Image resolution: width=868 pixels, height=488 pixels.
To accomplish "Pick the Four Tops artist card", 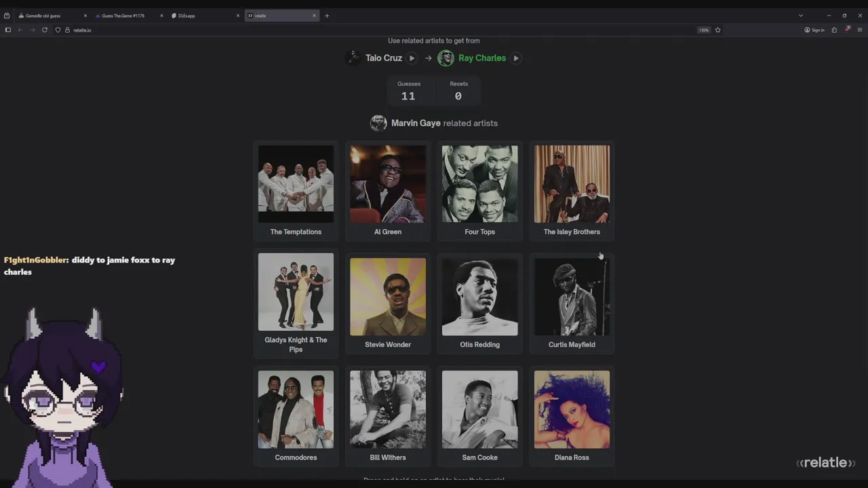I will (x=479, y=191).
